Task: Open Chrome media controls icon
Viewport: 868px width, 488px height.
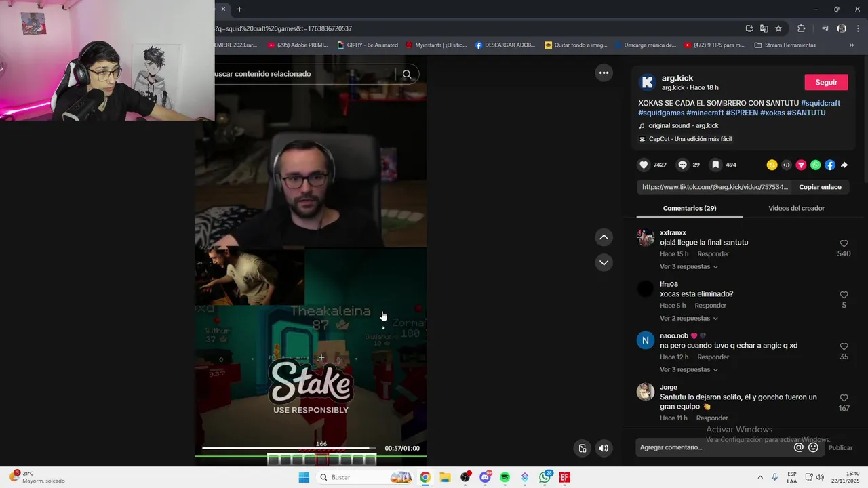Action: [x=825, y=28]
